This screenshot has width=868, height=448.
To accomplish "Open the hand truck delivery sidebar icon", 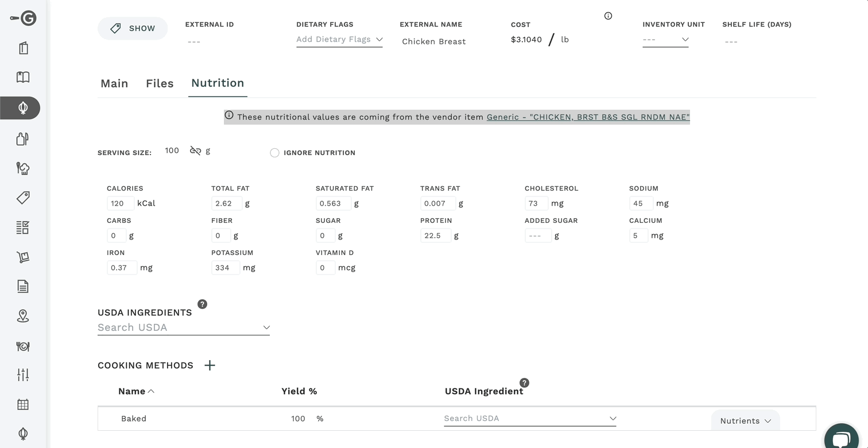I will [x=23, y=257].
